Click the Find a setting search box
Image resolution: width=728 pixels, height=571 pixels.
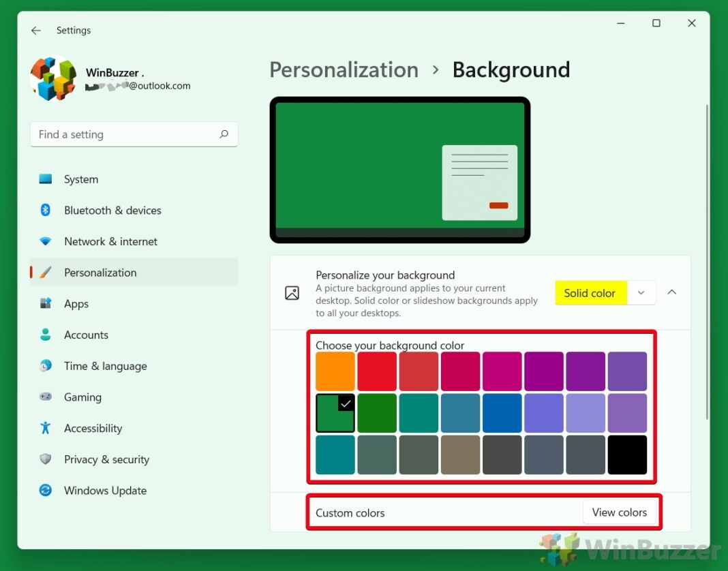tap(134, 134)
